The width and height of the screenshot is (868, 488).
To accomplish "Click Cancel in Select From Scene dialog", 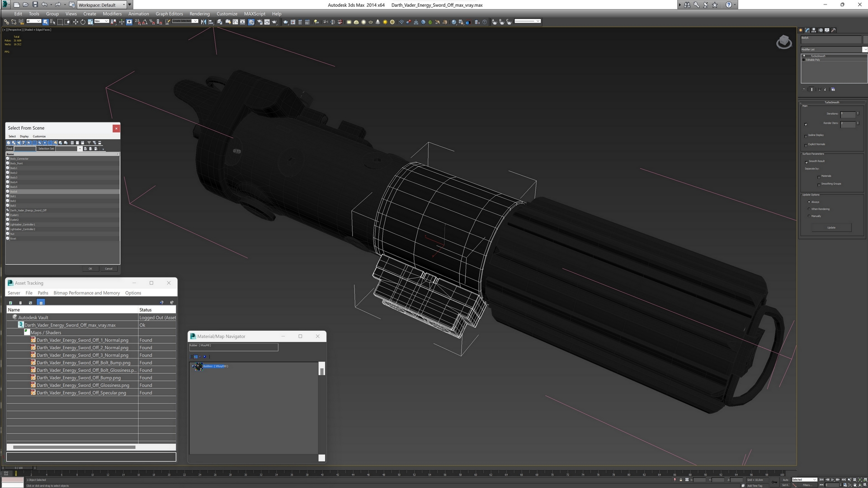I will (x=108, y=269).
